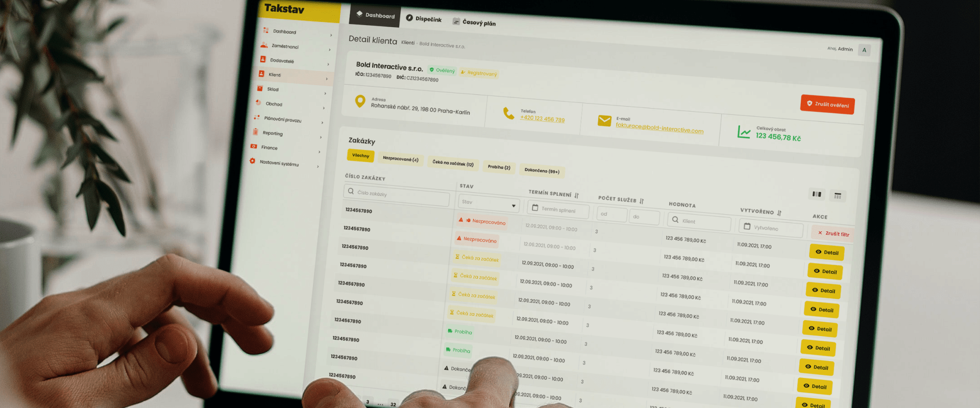Click the Plánování provozu sidebar label
Screen dimensions: 980x408
tap(283, 119)
